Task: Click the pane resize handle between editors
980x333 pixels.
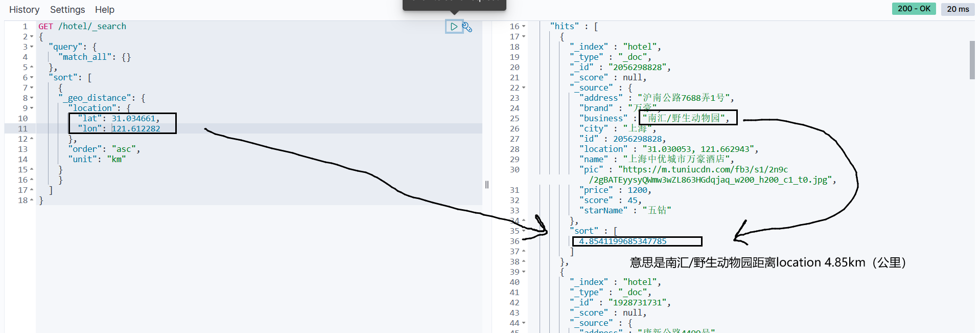Action: tap(487, 185)
